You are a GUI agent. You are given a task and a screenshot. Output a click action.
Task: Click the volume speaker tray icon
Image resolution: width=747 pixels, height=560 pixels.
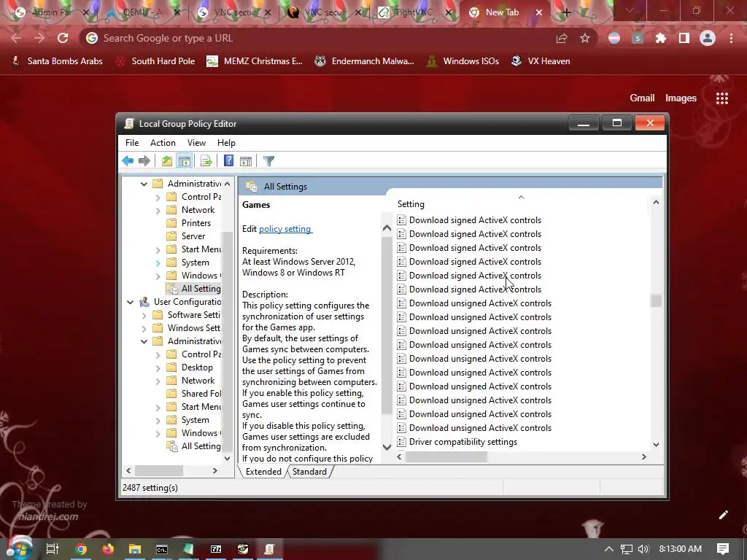point(643,549)
